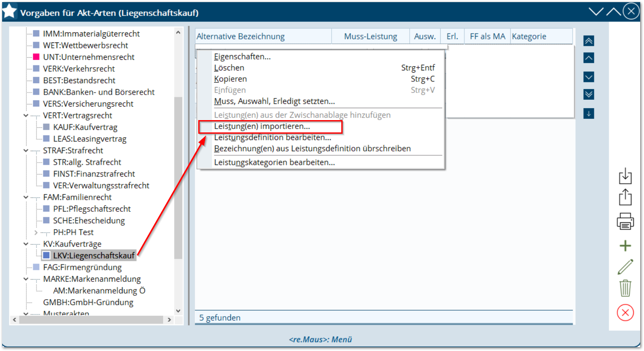Click the green trash delete icon
644x351 pixels.
pyautogui.click(x=625, y=288)
